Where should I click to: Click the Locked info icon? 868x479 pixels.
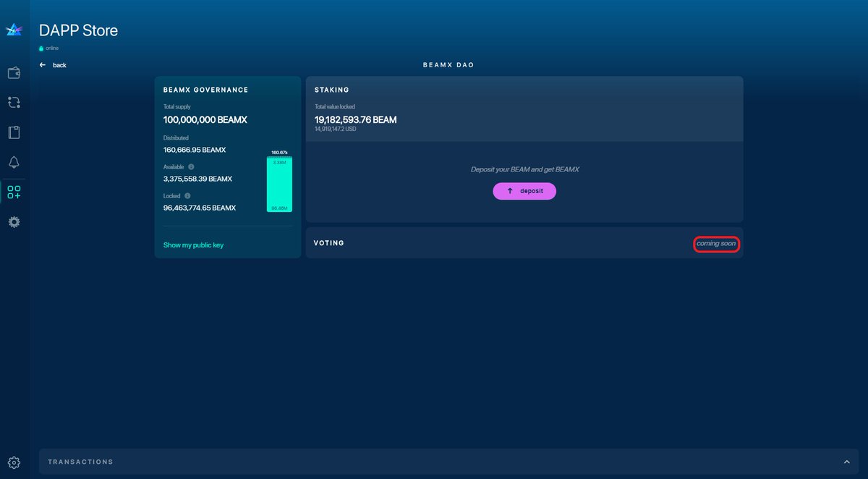pyautogui.click(x=187, y=195)
